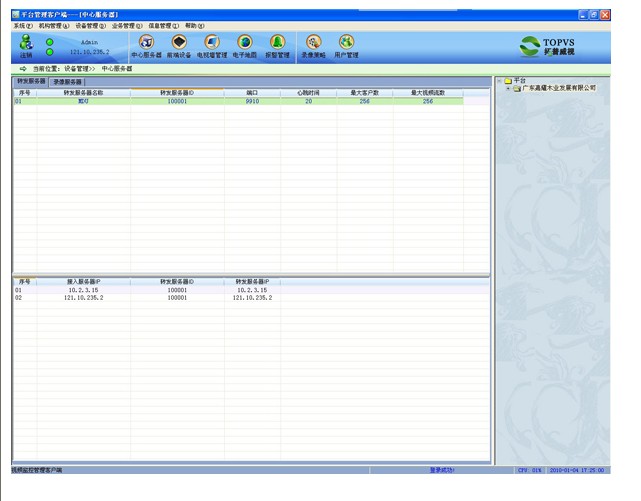Open the 用户管理 user management icon
The height and width of the screenshot is (501, 641).
coord(346,44)
